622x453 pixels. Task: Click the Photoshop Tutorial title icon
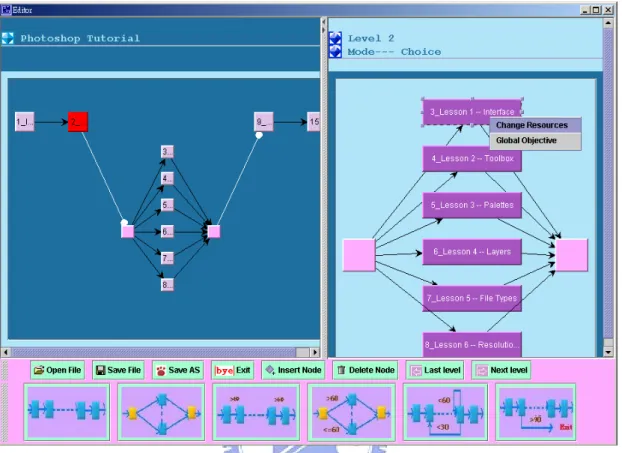(x=8, y=38)
